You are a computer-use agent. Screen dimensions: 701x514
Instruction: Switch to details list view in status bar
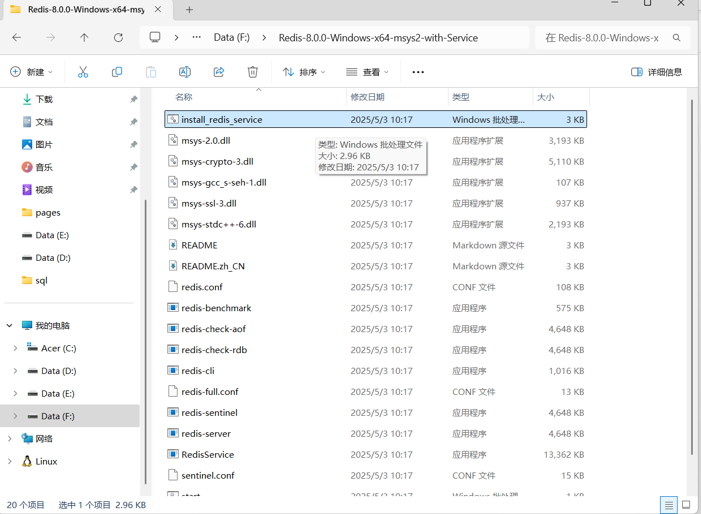[668, 505]
